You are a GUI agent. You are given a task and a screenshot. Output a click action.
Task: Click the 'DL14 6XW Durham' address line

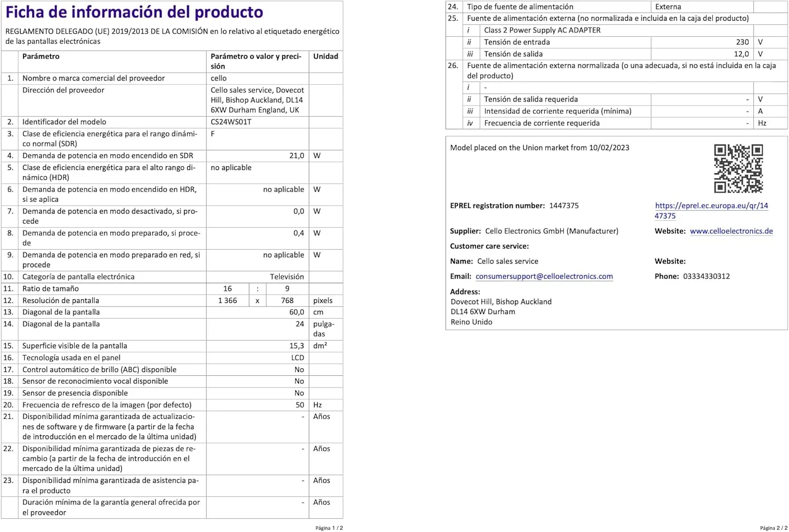(x=483, y=312)
